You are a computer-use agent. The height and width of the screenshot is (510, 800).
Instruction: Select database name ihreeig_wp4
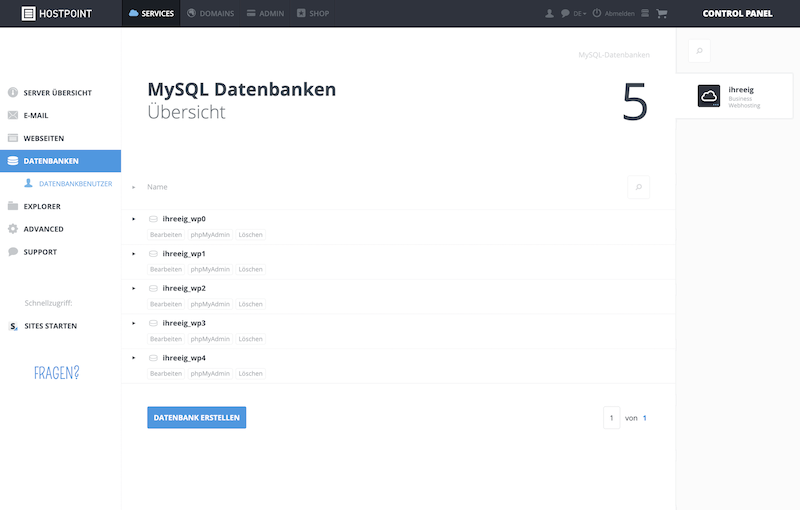(184, 358)
